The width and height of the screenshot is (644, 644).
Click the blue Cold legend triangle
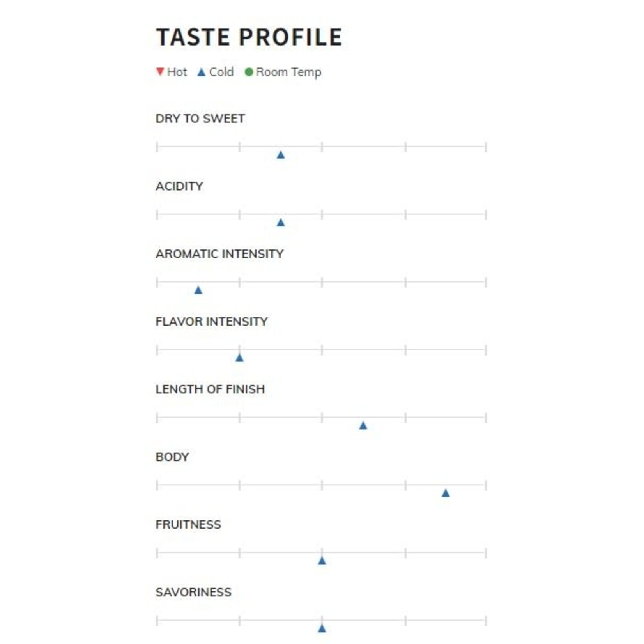click(201, 72)
